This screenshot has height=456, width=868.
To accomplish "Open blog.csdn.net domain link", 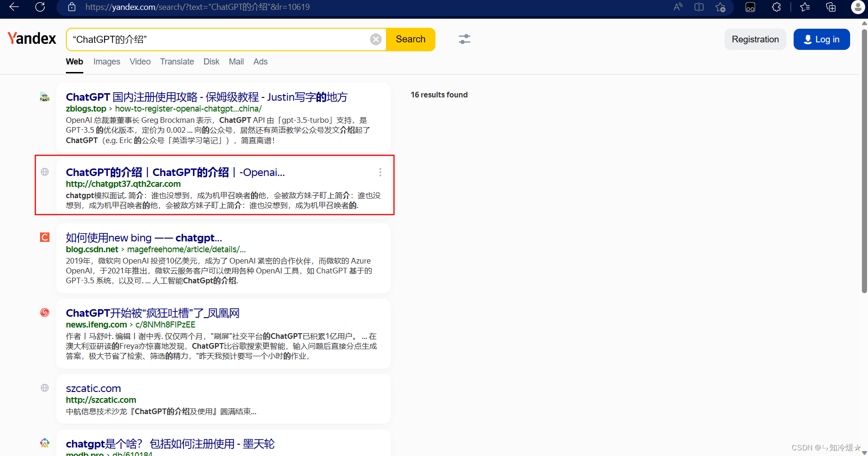I will pos(92,249).
